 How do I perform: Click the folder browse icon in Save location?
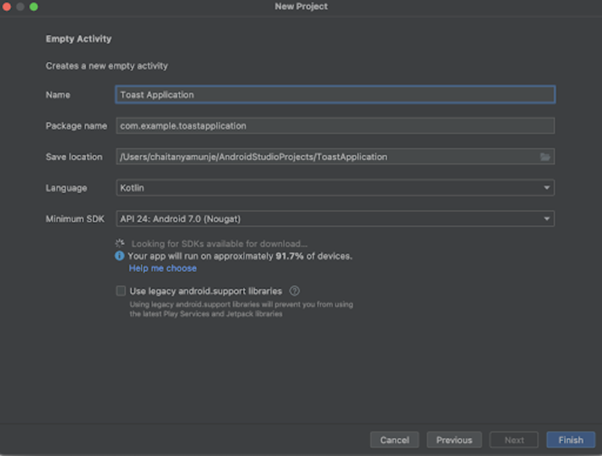(545, 157)
